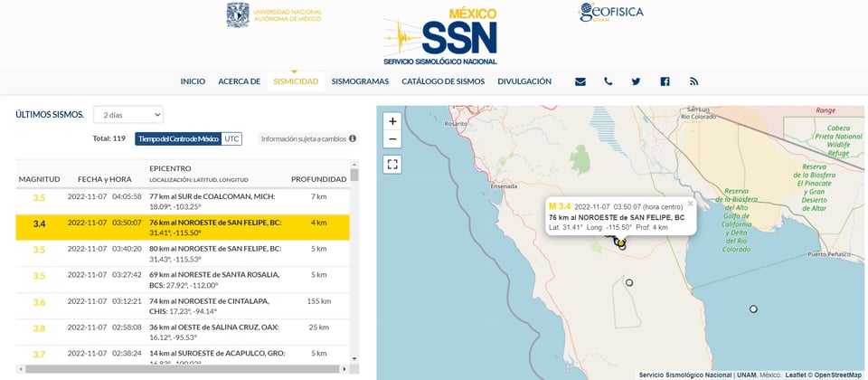Click the SSN México logo
868x380 pixels.
(440, 36)
